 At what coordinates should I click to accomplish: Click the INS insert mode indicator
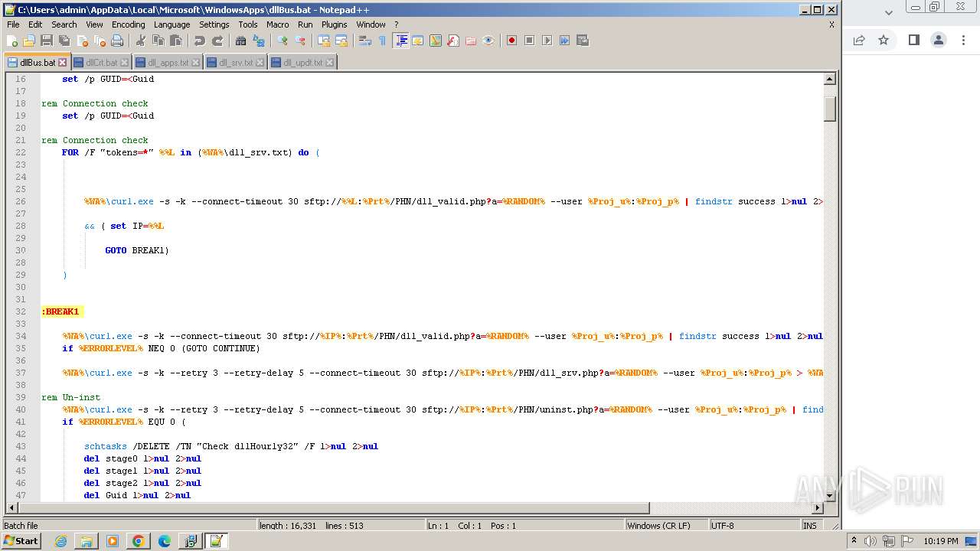coord(809,526)
